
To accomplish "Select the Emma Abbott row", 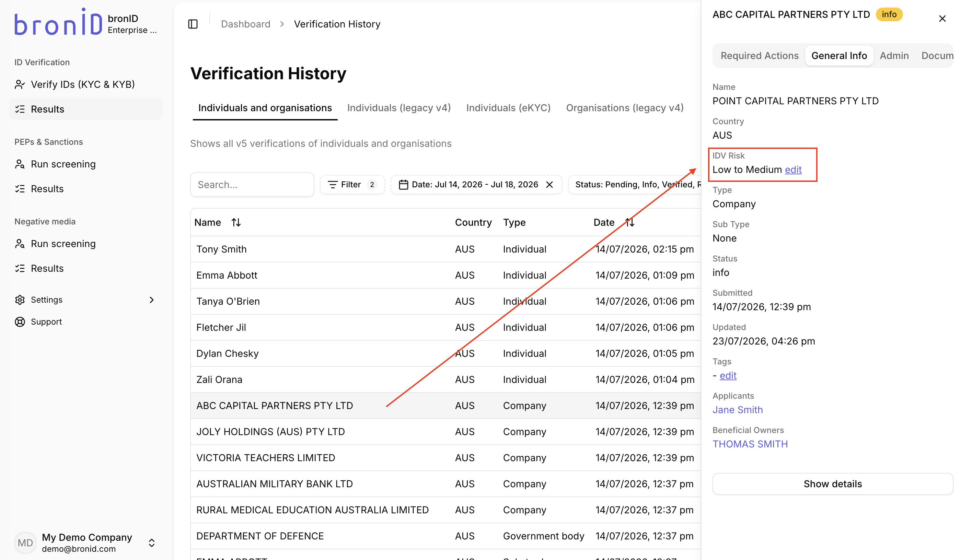I will (445, 275).
